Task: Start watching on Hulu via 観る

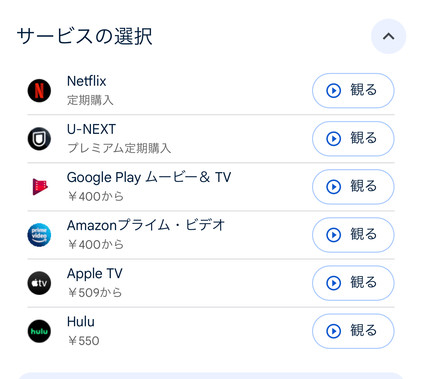Action: (x=353, y=331)
